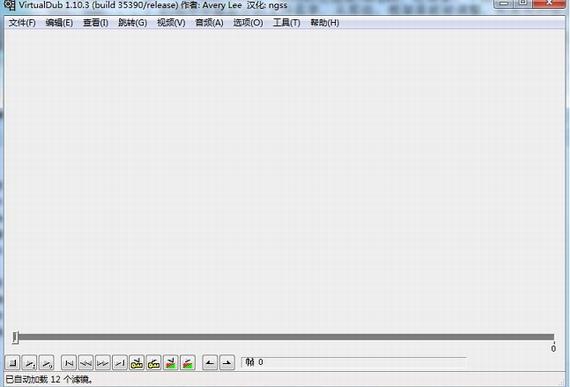Click the frame number field
This screenshot has width=570, height=387.
click(x=354, y=362)
